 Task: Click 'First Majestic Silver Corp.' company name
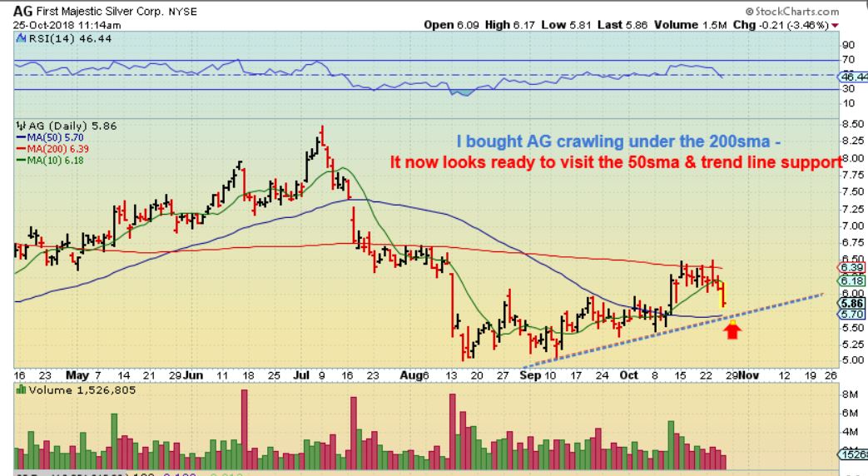click(100, 11)
